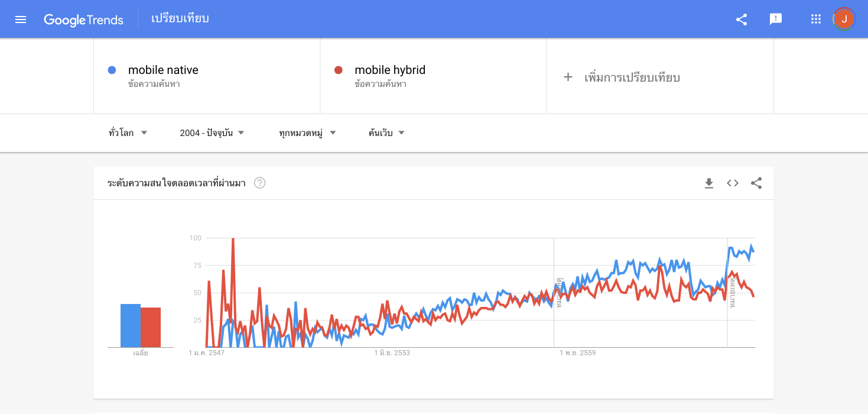Download the interest over time CSV

pos(709,183)
